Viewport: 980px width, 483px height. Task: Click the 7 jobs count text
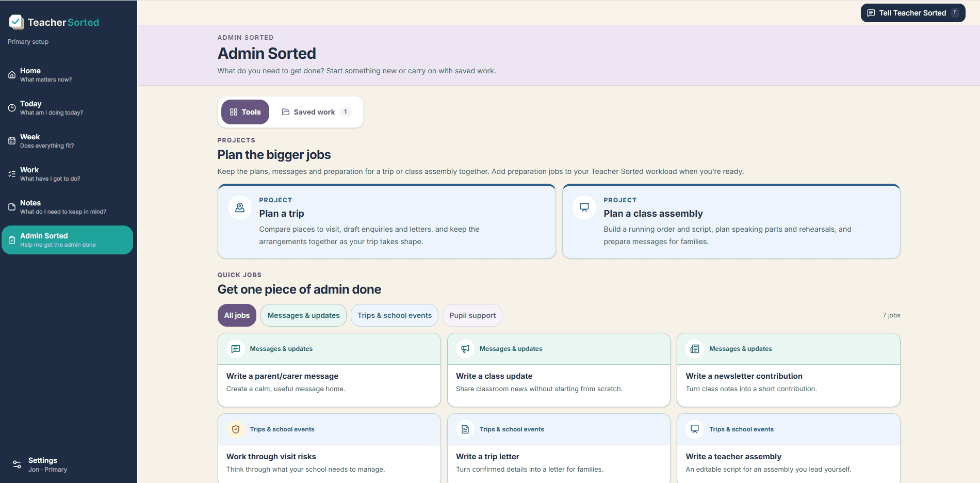point(891,315)
